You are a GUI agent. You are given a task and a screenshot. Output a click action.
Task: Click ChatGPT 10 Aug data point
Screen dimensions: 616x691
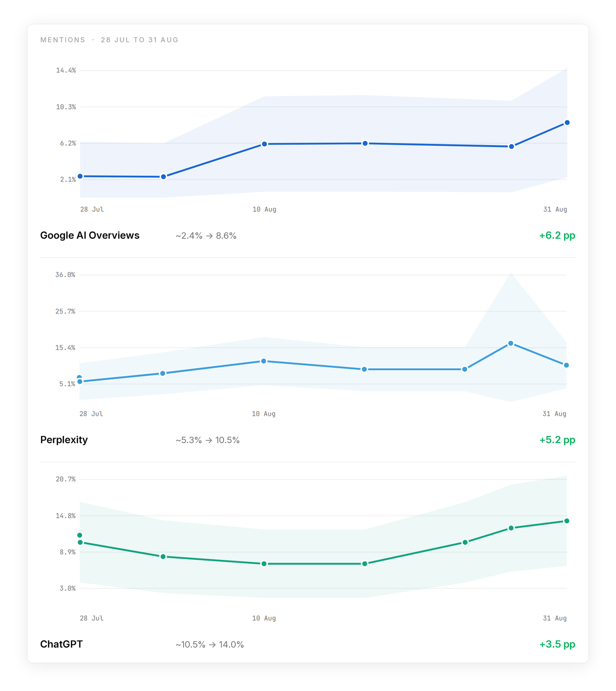click(264, 564)
